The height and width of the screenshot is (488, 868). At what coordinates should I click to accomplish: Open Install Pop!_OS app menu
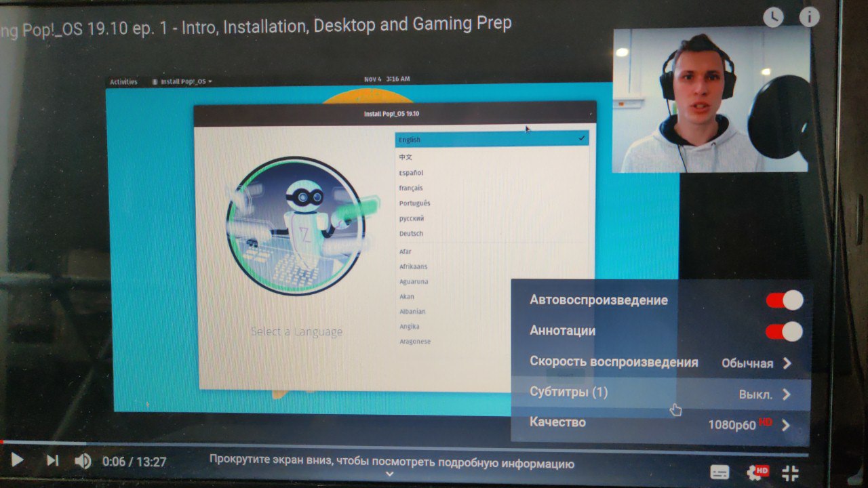pyautogui.click(x=182, y=81)
